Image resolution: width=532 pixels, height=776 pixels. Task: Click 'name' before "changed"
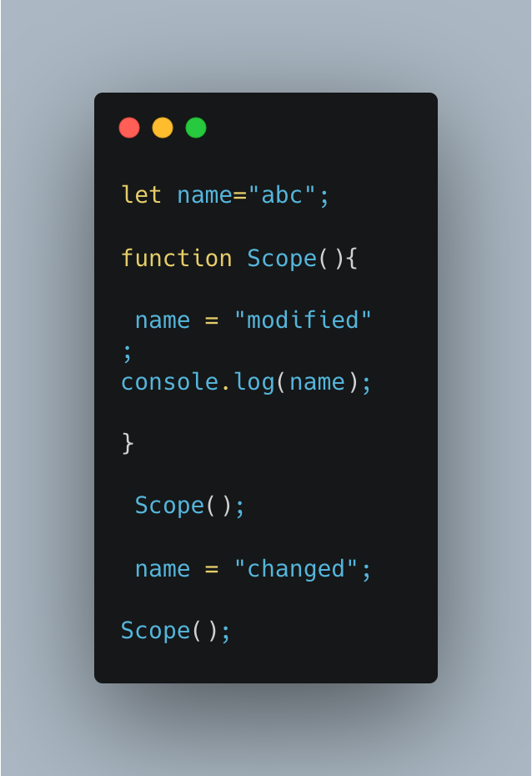[163, 570]
